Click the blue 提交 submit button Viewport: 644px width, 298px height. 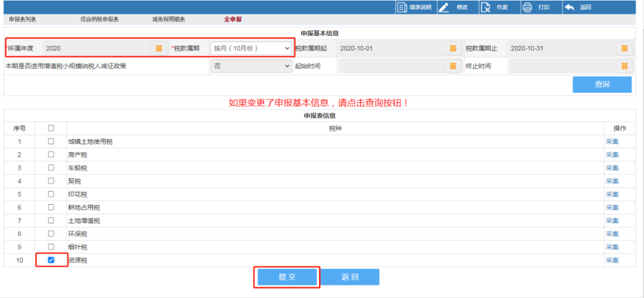287,277
